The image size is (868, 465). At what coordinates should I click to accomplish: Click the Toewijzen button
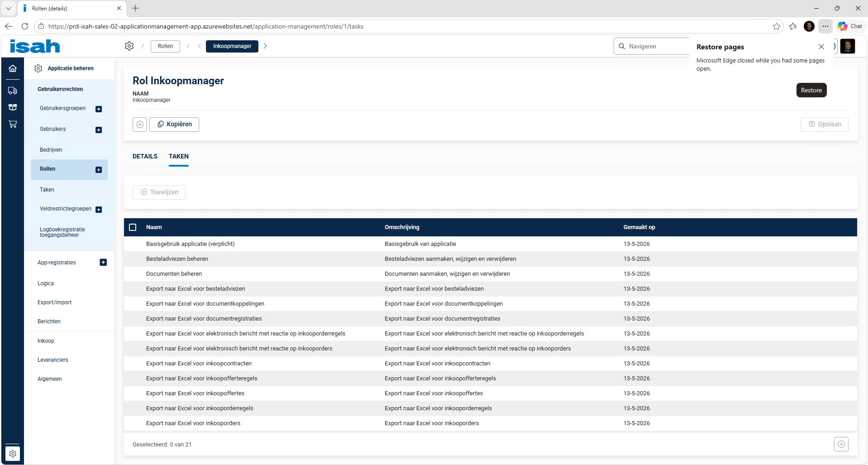(x=159, y=192)
